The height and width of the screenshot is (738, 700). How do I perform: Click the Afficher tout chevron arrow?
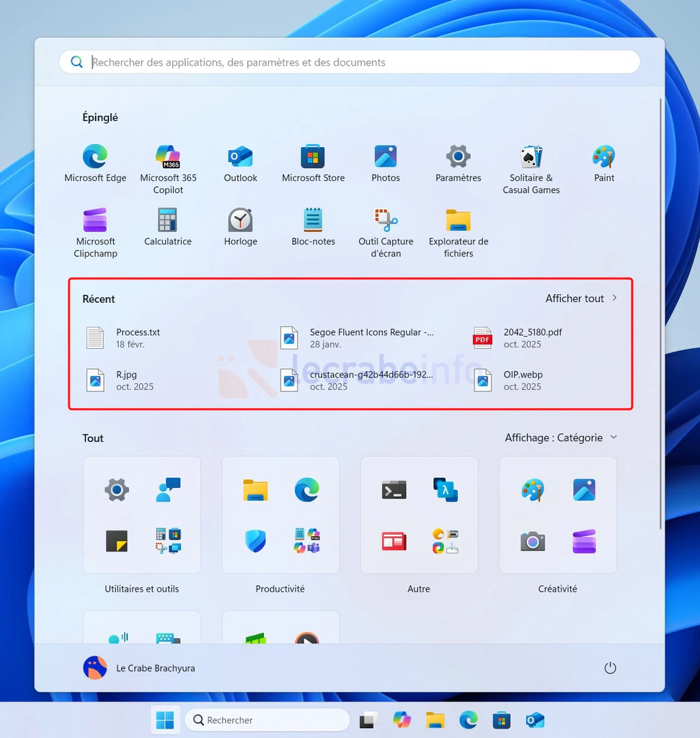click(614, 298)
